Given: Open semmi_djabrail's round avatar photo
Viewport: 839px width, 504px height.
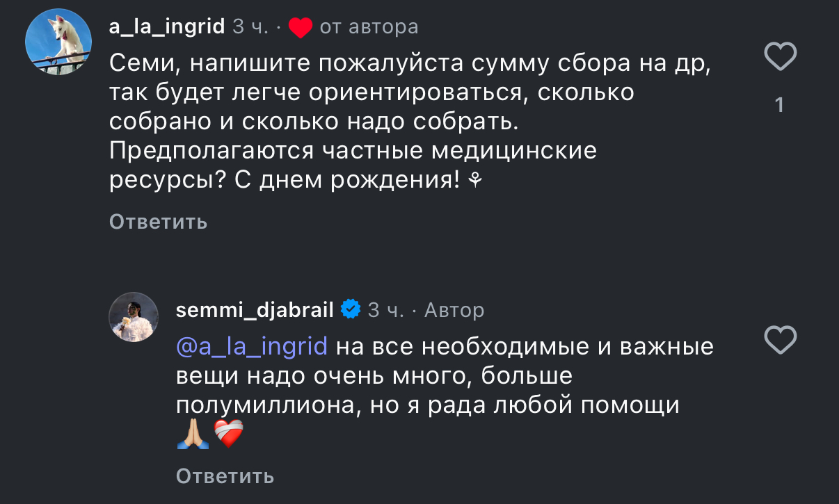Looking at the screenshot, I should click(134, 317).
